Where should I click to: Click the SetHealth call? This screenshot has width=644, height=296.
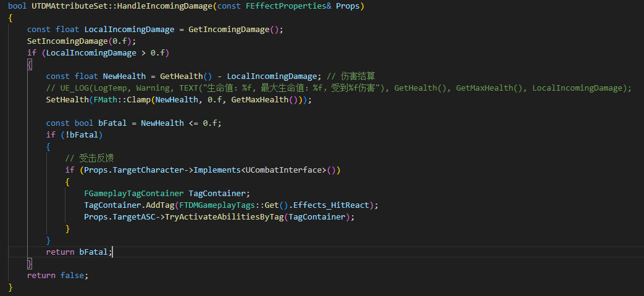(x=178, y=100)
